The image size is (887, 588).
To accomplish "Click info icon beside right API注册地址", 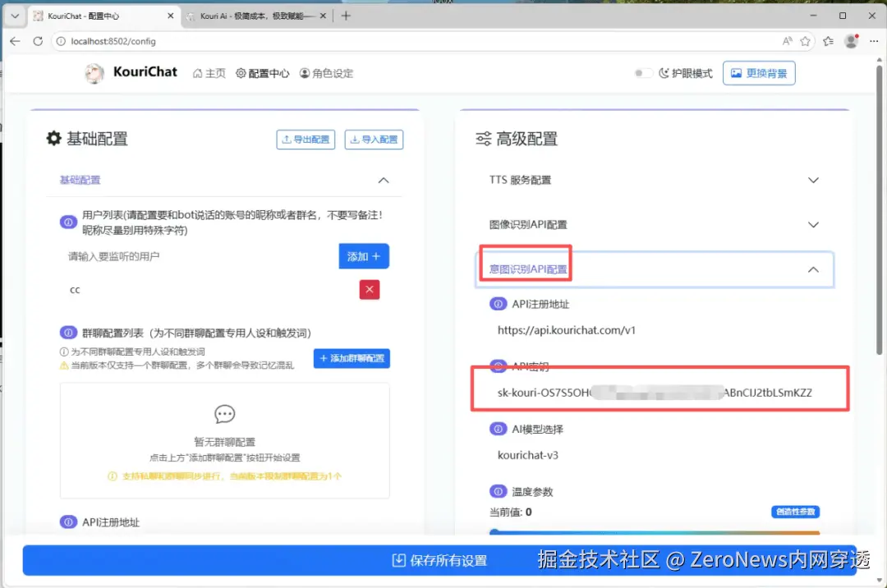I will click(498, 304).
